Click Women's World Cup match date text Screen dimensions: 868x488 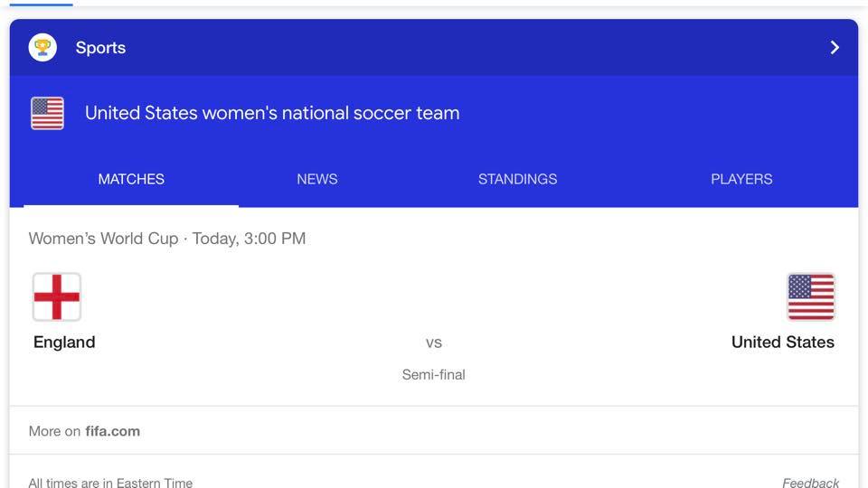pos(167,239)
